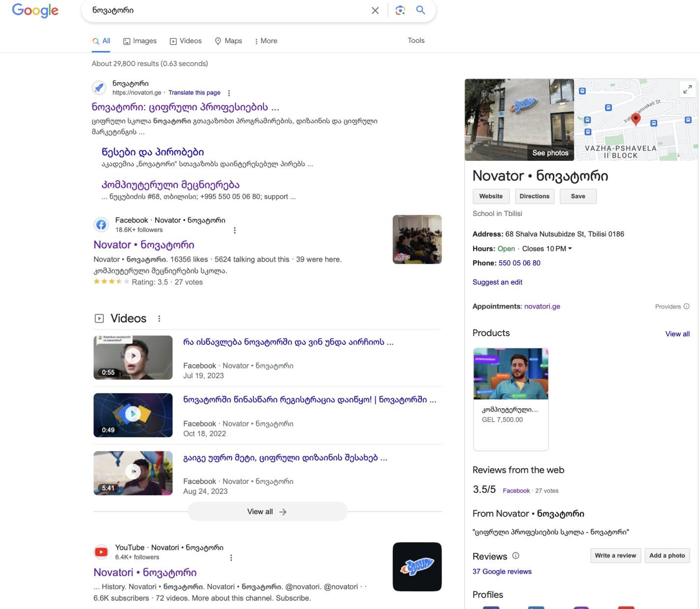The height and width of the screenshot is (609, 700).
Task: Open the main novatori.ge result title
Action: coord(185,107)
